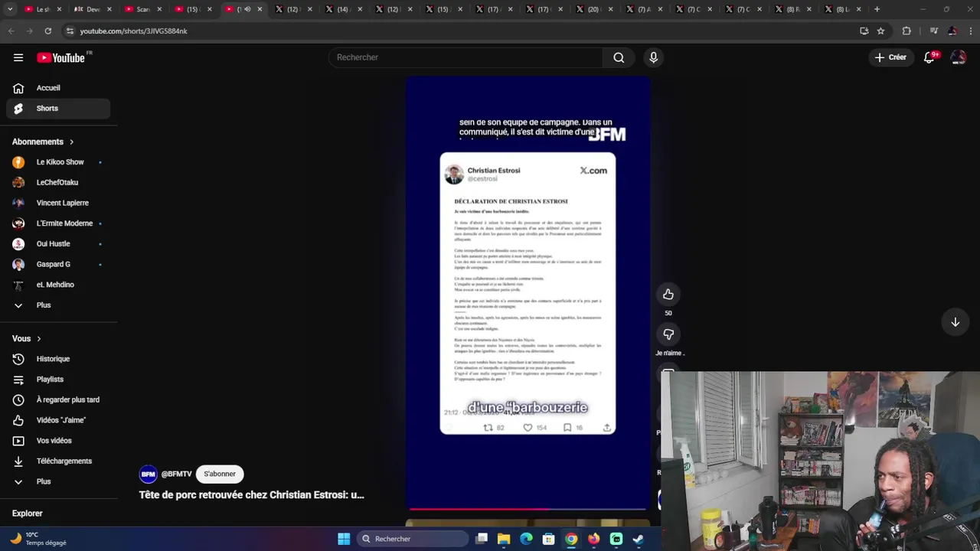Go back in browser history
Screen dimensions: 980x551
point(11,31)
